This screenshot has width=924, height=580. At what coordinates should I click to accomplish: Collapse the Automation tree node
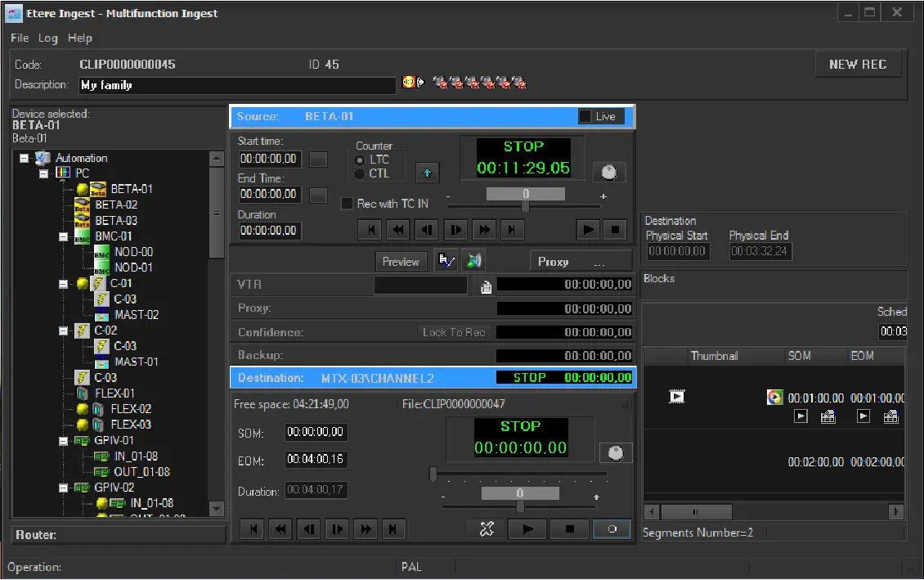coord(25,158)
